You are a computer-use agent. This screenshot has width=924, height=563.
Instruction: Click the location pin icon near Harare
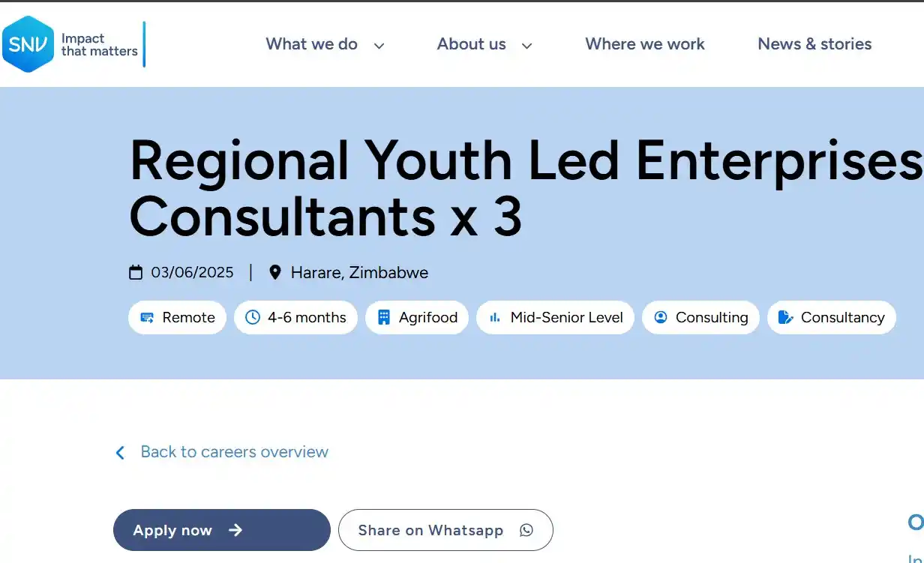pos(275,272)
